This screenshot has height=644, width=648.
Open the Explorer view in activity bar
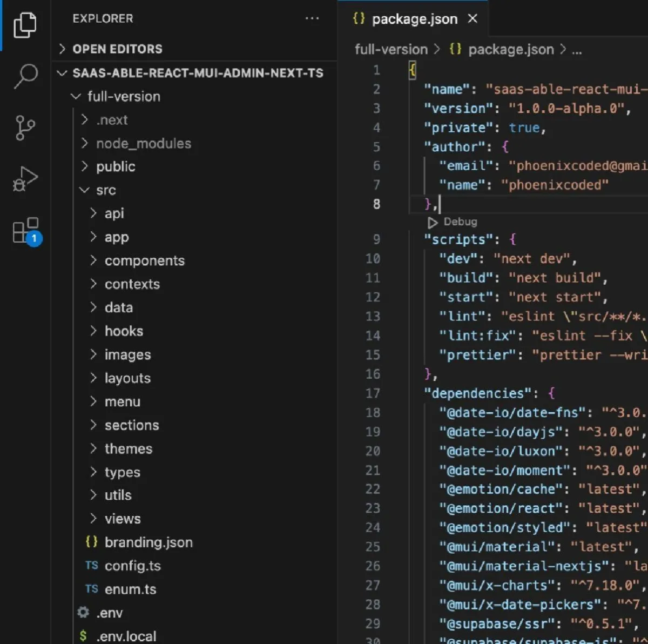tap(25, 25)
